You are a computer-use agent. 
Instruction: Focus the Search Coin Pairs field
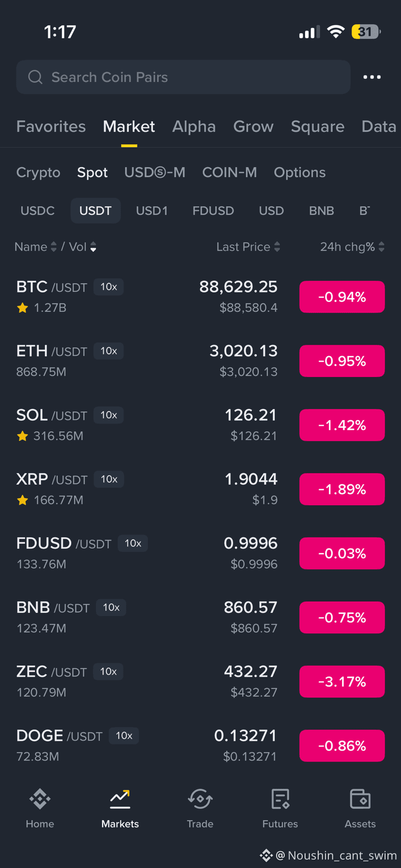coord(183,77)
